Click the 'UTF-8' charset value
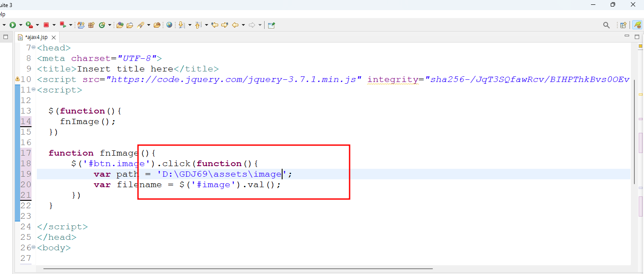The image size is (644, 274). pyautogui.click(x=137, y=58)
